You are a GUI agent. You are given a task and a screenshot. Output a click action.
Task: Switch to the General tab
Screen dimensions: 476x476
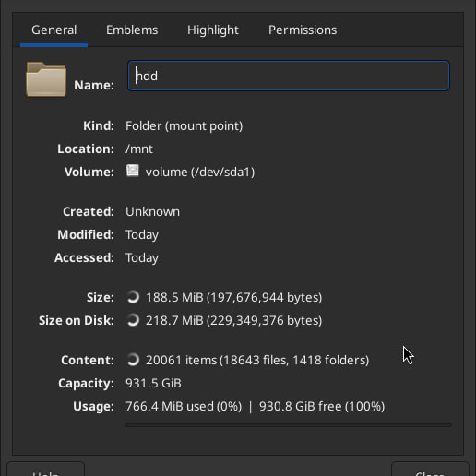(54, 30)
